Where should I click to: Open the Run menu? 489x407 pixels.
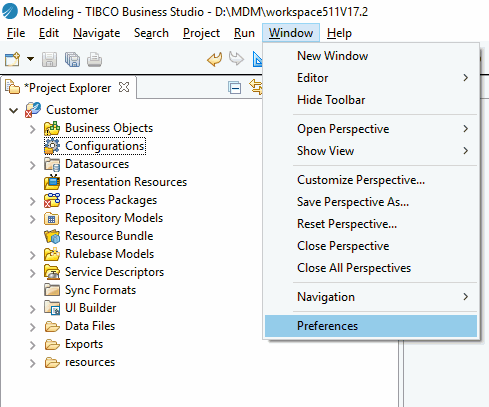[x=244, y=33]
